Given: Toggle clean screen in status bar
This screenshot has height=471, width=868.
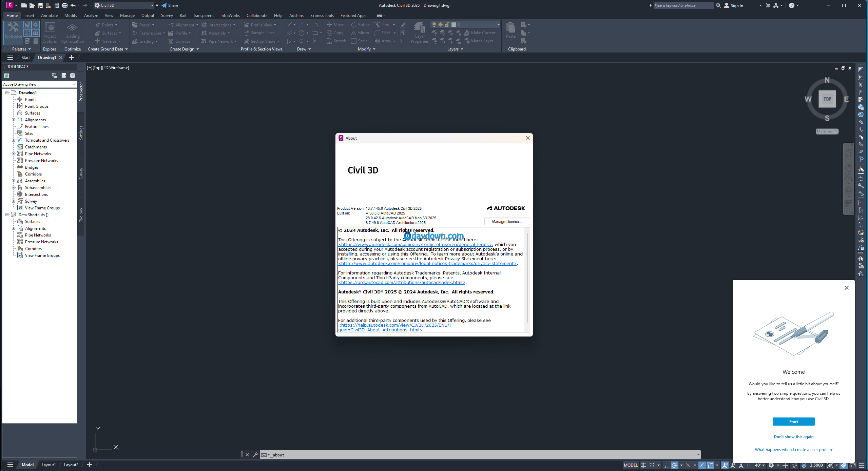Looking at the screenshot, I should point(852,465).
